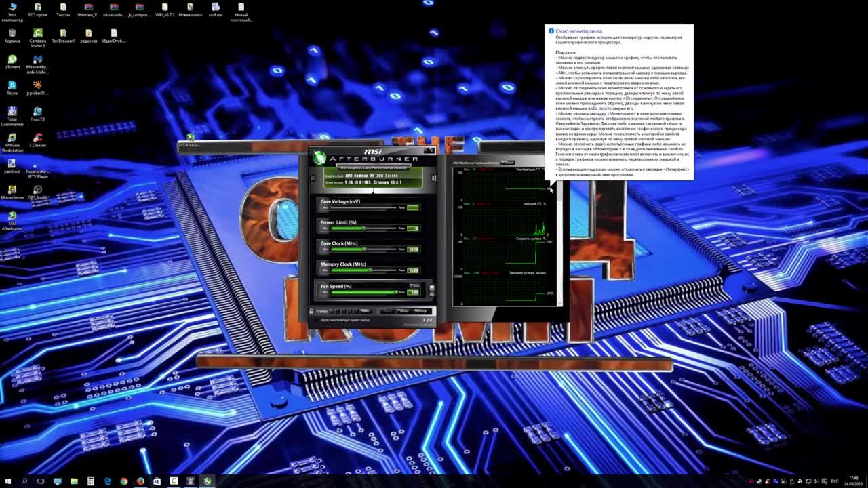Click the Save profile button
868x488 pixels.
pos(365,311)
